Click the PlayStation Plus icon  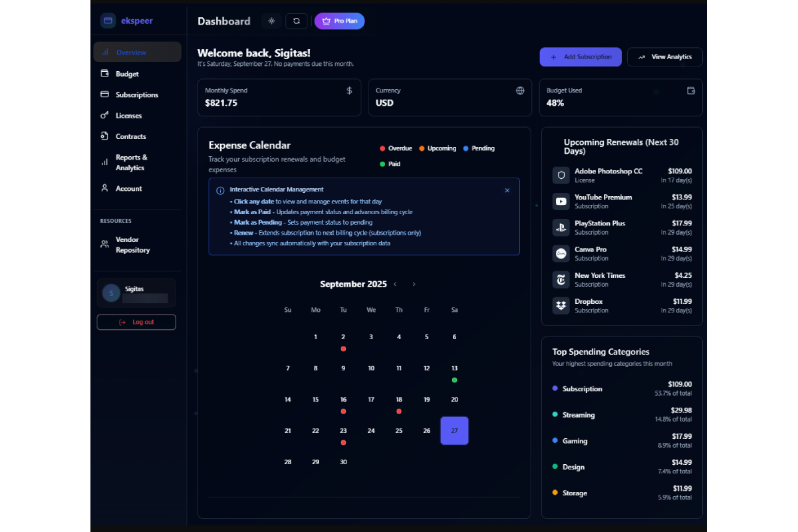[x=561, y=227]
